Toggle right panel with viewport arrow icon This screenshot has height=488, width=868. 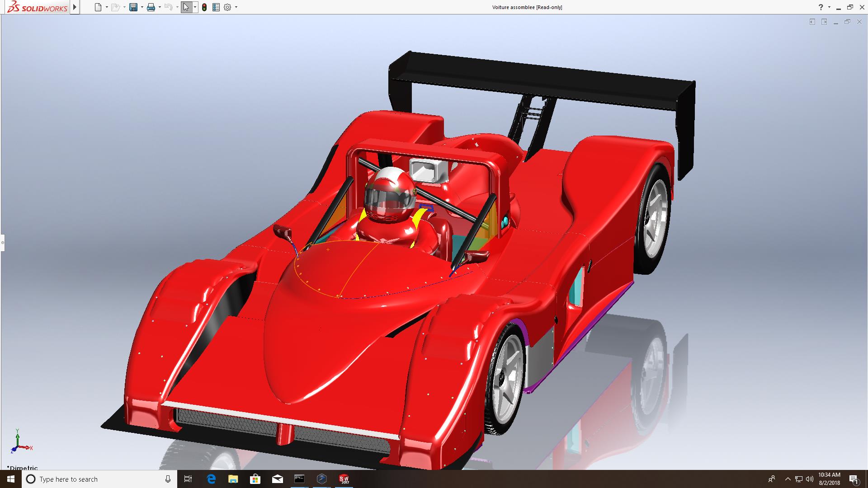824,22
